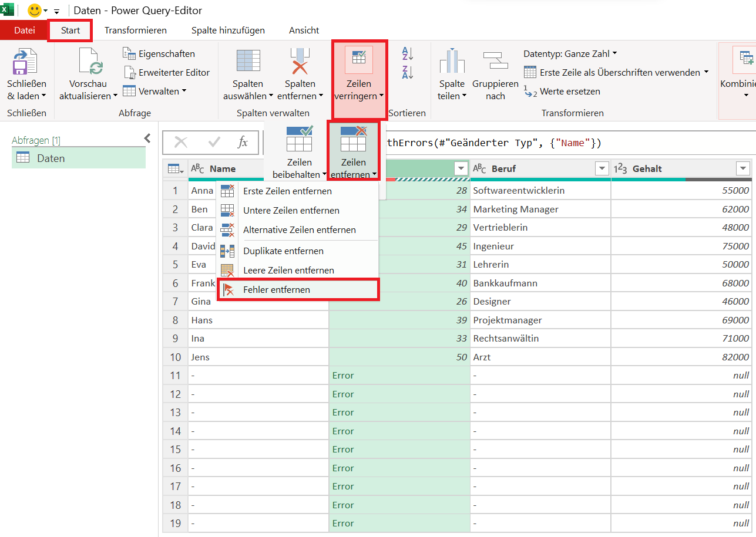756x537 pixels.
Task: Click the Spalte teilen icon
Action: pyautogui.click(x=452, y=62)
